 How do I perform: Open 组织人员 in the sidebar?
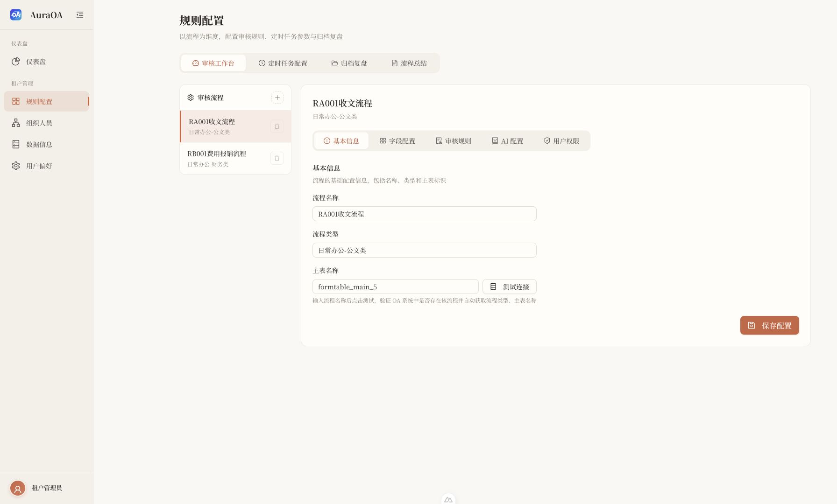[46, 123]
